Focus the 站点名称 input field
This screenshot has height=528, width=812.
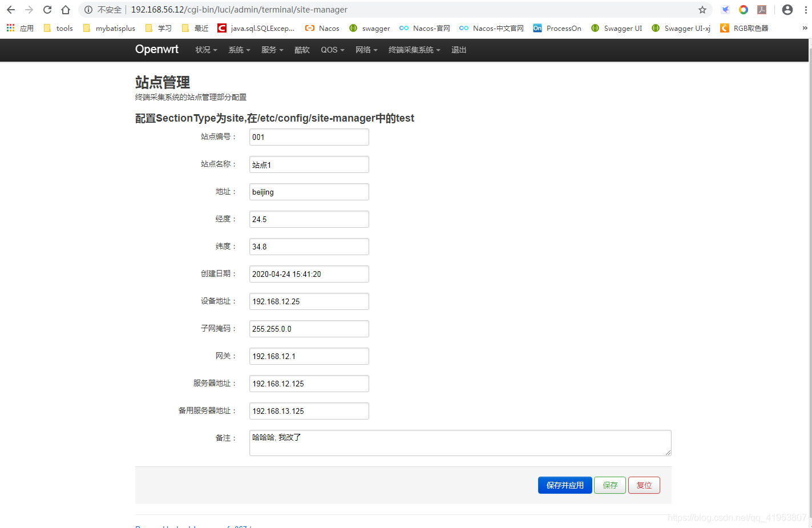coord(309,164)
